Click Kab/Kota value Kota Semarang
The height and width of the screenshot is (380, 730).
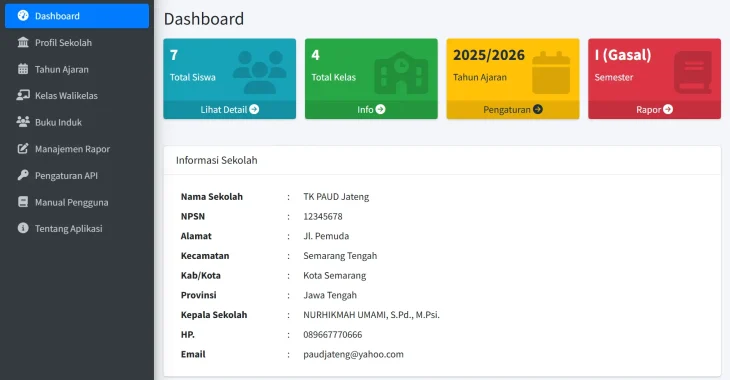coord(334,275)
